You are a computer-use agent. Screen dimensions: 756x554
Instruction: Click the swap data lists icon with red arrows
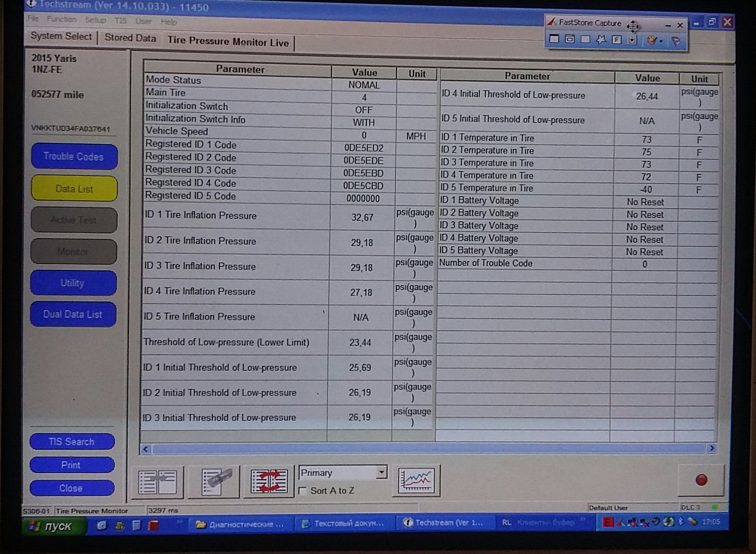click(x=269, y=482)
